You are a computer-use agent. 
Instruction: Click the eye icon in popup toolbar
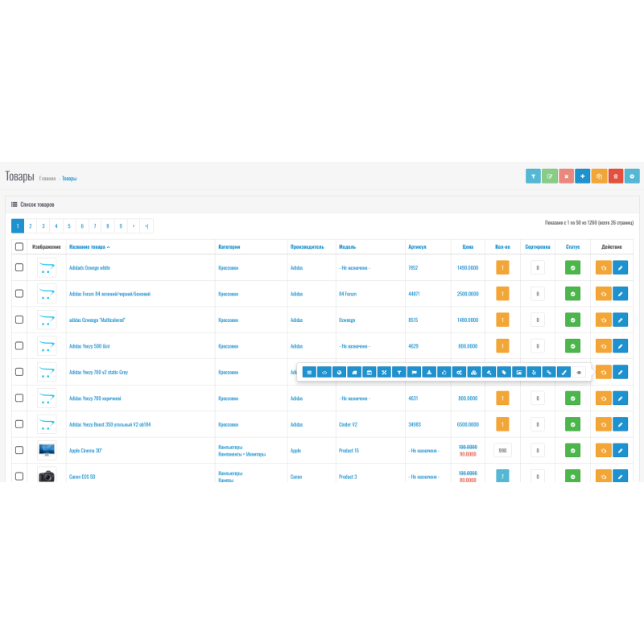click(x=578, y=373)
